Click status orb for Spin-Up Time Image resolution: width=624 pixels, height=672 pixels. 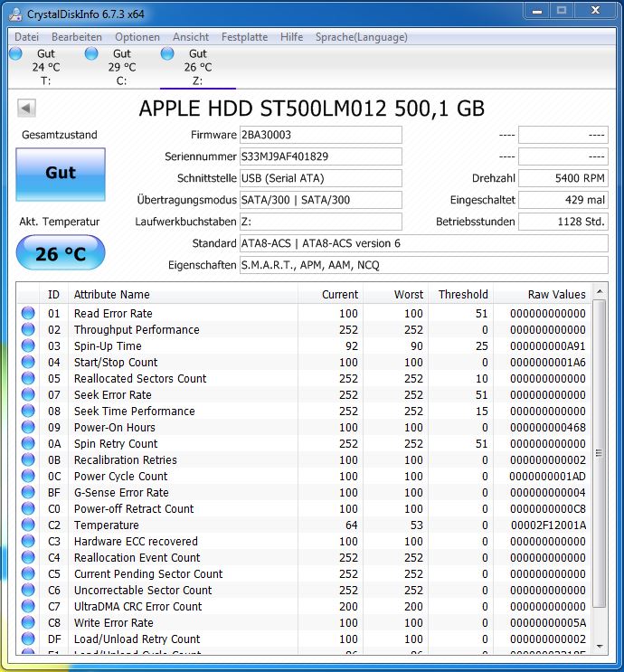(x=28, y=345)
